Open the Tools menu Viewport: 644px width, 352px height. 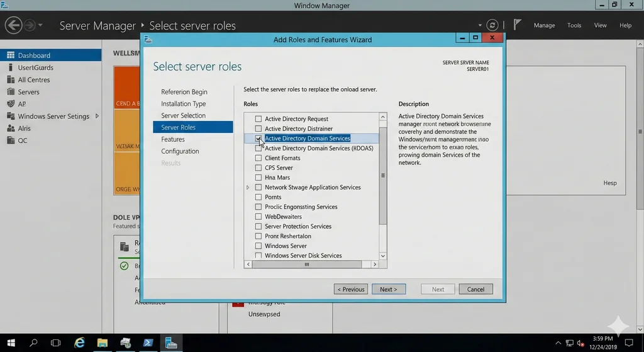(x=574, y=25)
